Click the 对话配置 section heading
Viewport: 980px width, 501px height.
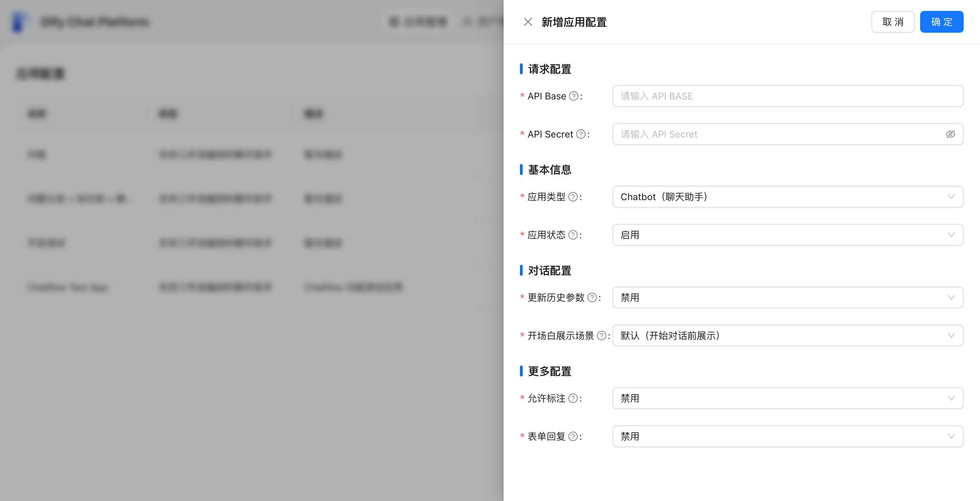coord(549,271)
